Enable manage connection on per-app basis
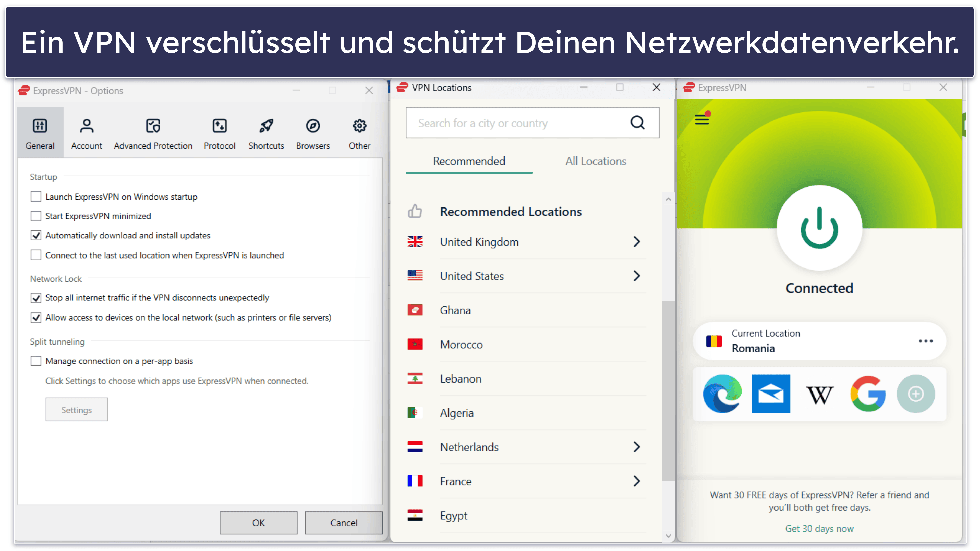The height and width of the screenshot is (551, 980). (x=36, y=361)
